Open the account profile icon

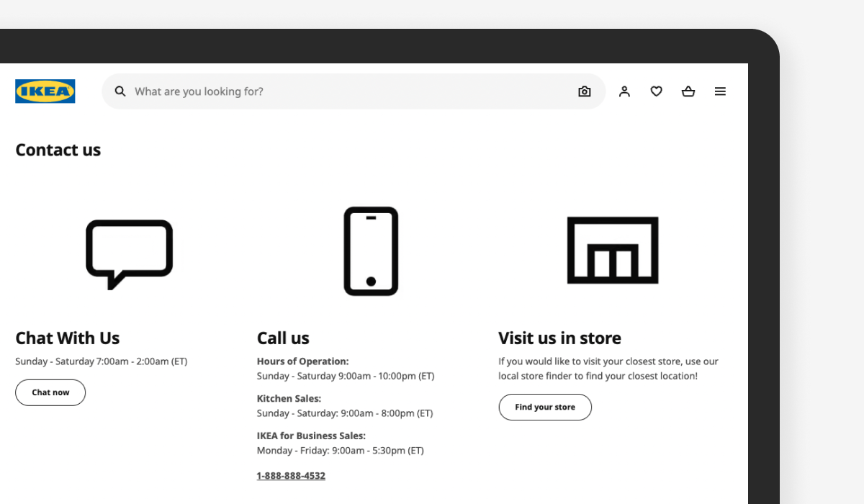coord(624,91)
